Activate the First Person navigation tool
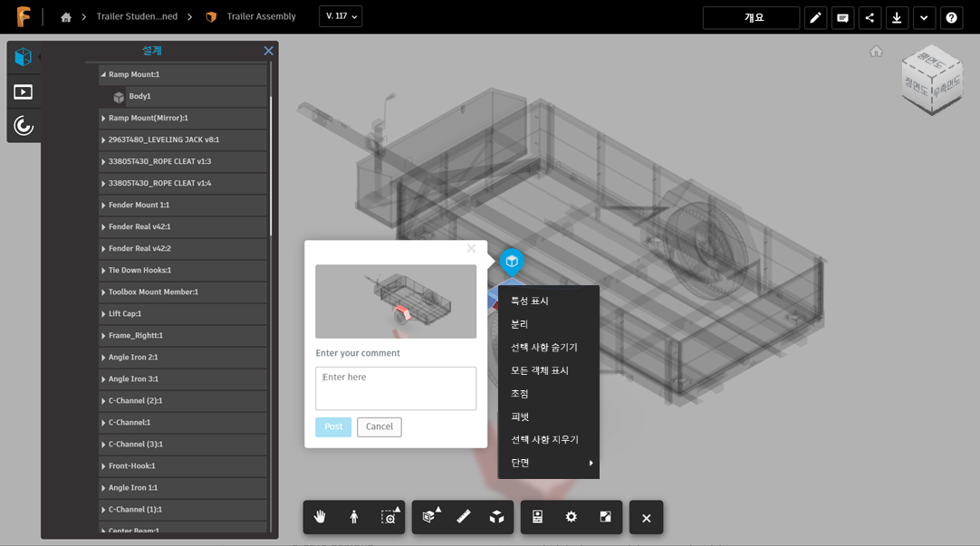980x546 pixels. 354,516
